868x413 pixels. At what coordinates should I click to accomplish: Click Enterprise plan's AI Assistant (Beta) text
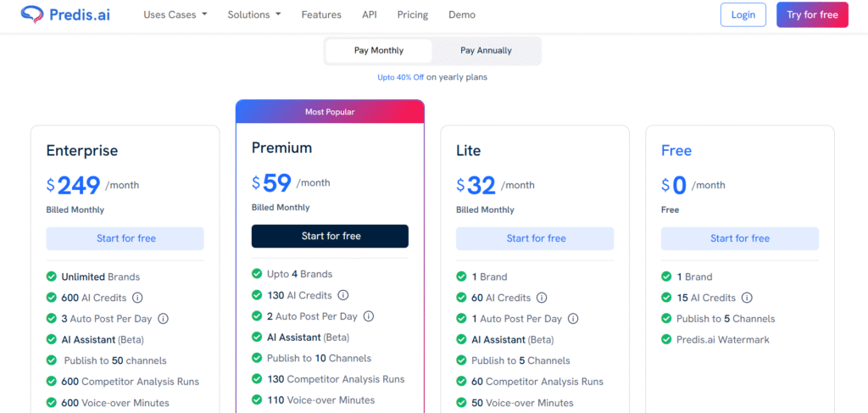pos(103,339)
